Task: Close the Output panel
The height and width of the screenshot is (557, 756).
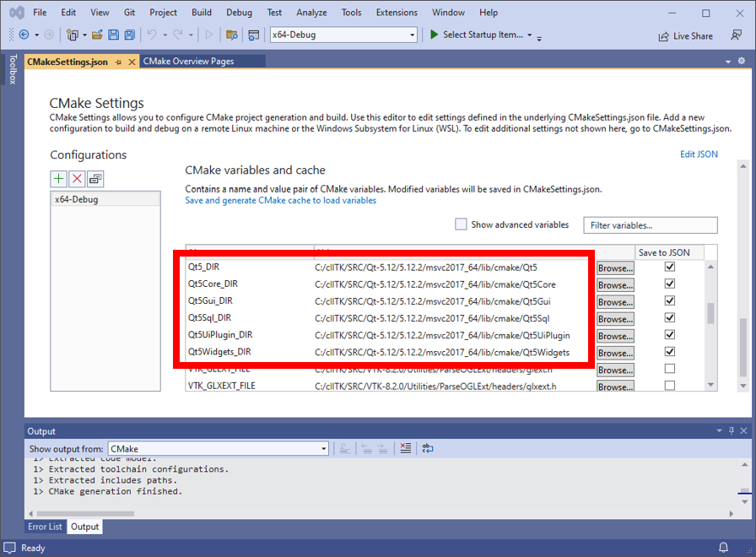Action: tap(743, 430)
